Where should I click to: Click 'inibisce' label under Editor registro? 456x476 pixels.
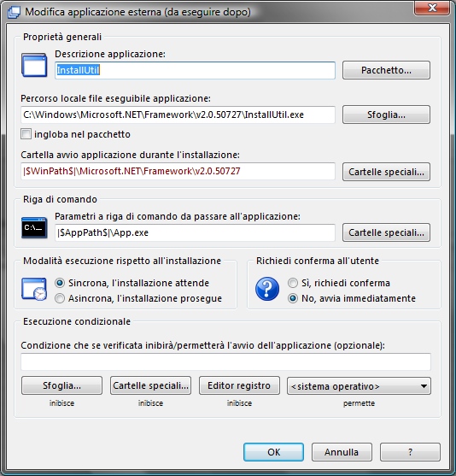click(x=239, y=403)
